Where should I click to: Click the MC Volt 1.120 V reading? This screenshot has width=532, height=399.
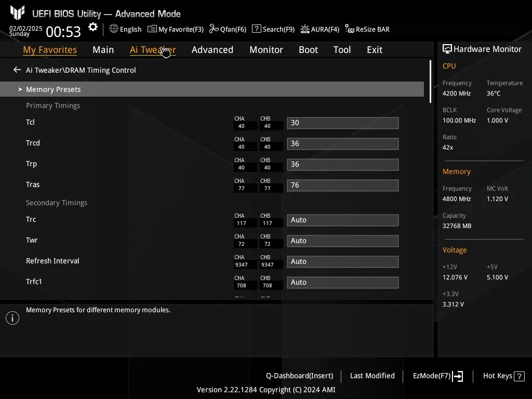click(x=497, y=199)
